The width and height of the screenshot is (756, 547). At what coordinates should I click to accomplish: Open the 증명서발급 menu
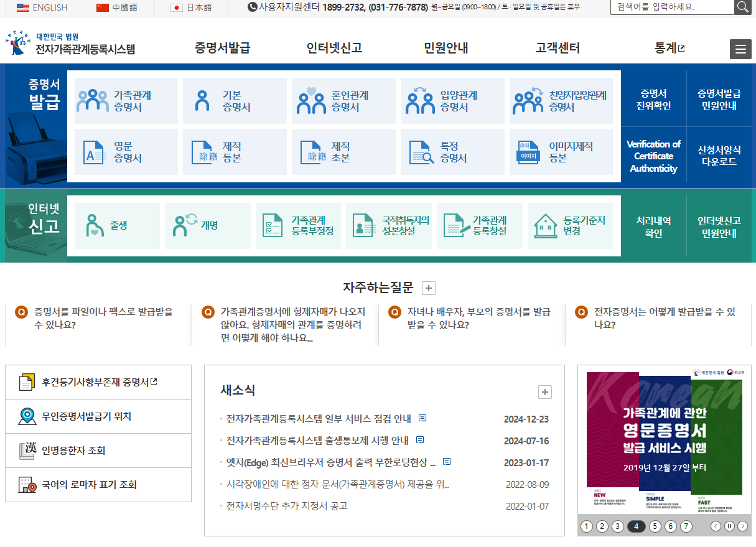tap(222, 48)
